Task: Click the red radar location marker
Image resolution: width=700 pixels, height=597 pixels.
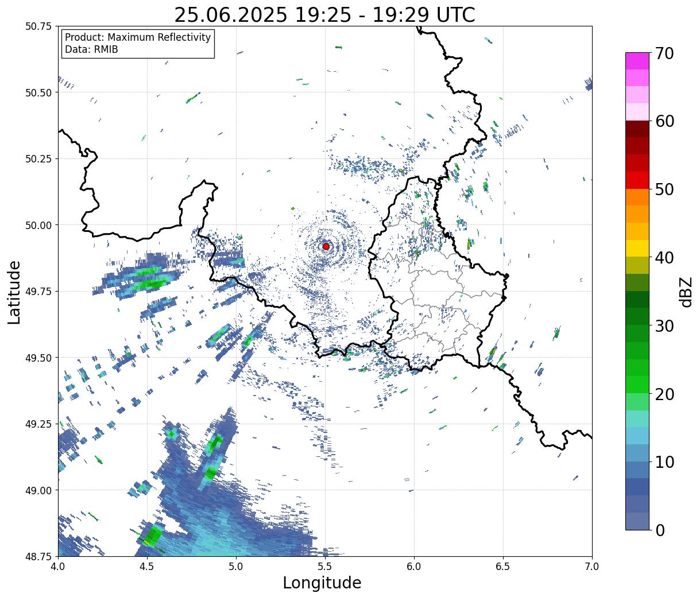Action: coord(326,246)
